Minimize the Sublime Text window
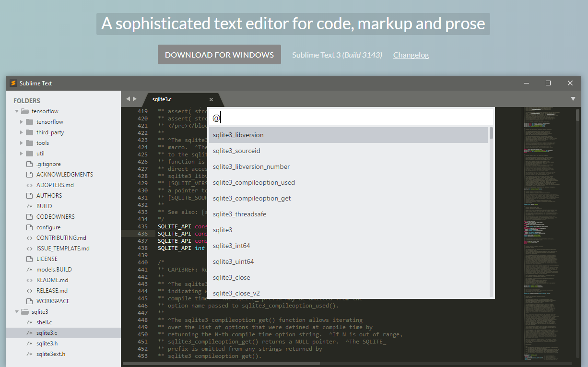Screen dimensions: 588x367 [x=526, y=83]
